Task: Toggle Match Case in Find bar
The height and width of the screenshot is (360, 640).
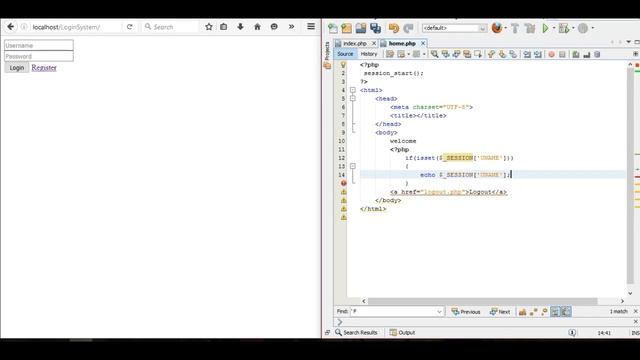Action: coord(522,312)
